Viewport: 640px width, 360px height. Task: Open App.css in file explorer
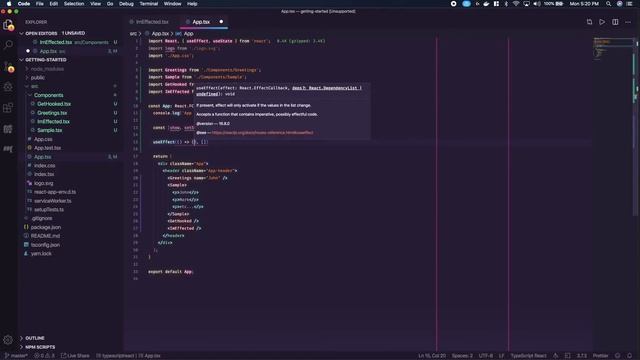pyautogui.click(x=43, y=140)
